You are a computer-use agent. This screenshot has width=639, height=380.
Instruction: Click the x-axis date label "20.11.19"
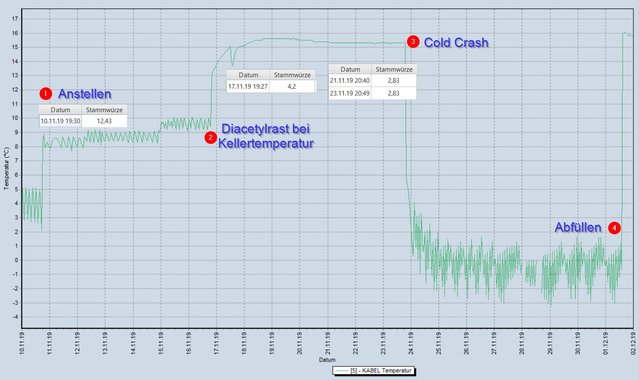coord(300,343)
